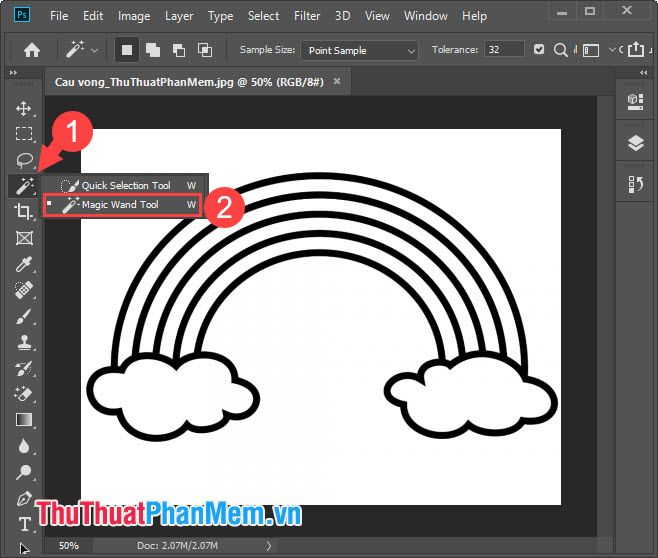Select the Move tool
The height and width of the screenshot is (558, 658).
point(24,108)
